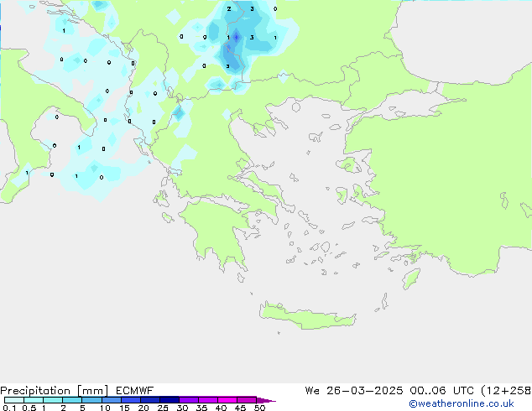This screenshot has height=411, width=532.
Task: Click the '45' legend scale label
Action: [240, 408]
